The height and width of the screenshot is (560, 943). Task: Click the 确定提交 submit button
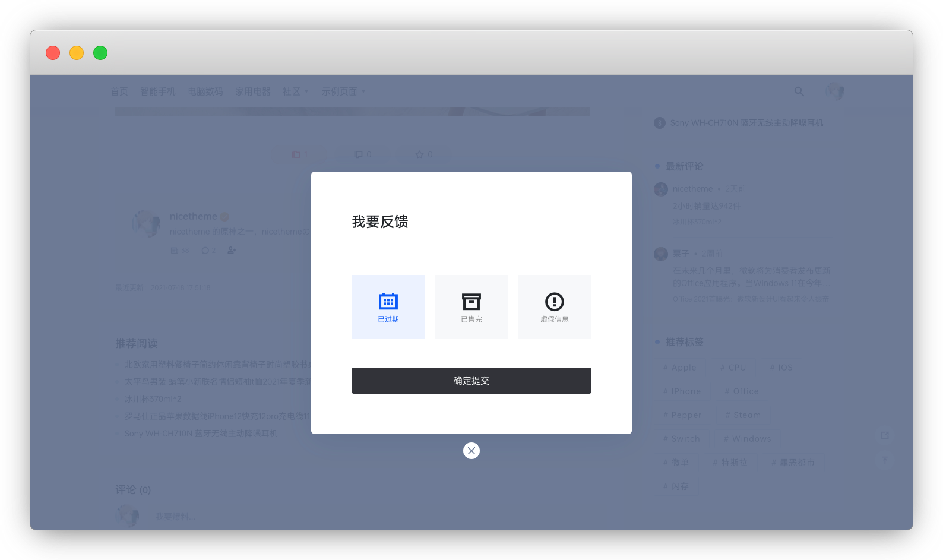click(x=471, y=381)
